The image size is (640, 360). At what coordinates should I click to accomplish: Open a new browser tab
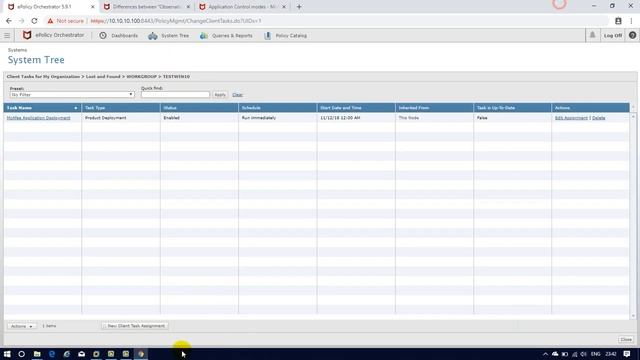tap(299, 7)
